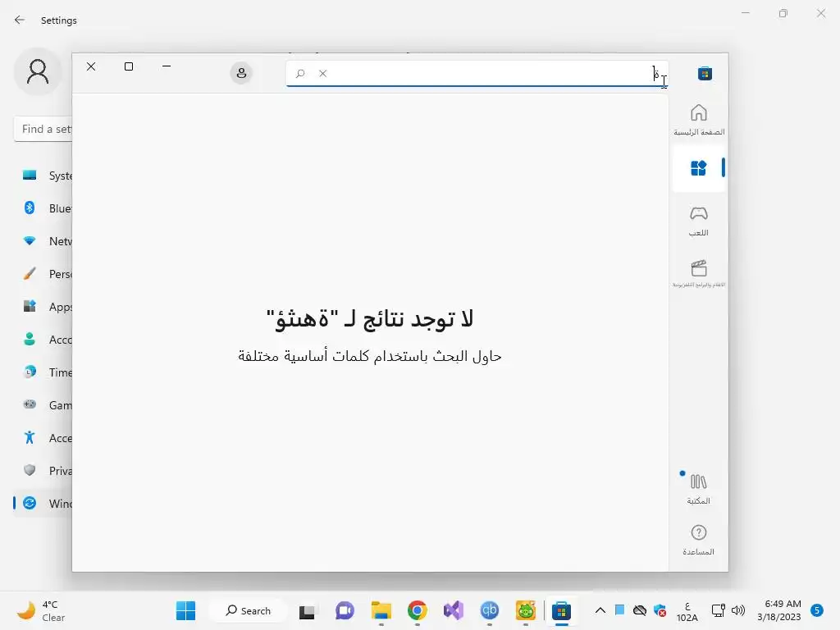Open the Chat app from taskbar

point(345,610)
